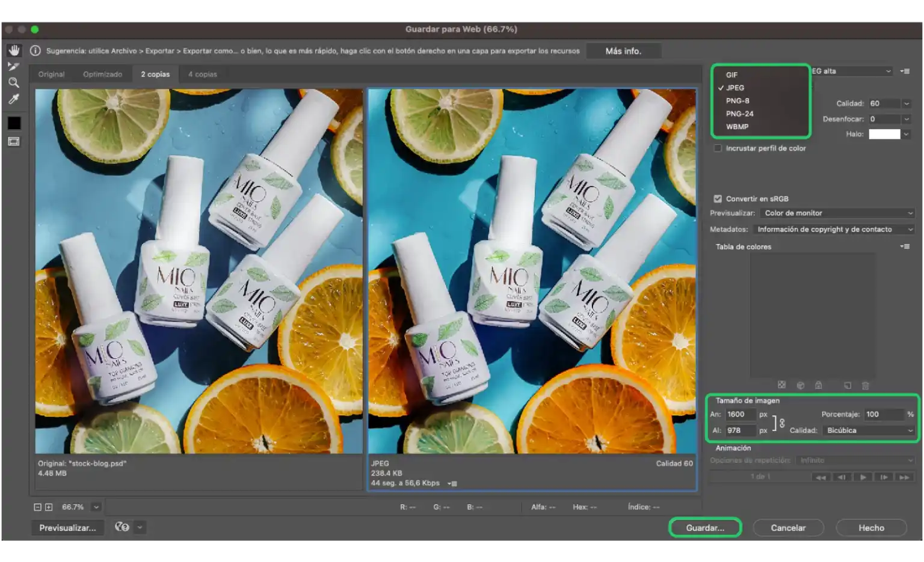Viewport: 924px width, 562px height.
Task: Expand the Metadatos dropdown
Action: click(x=834, y=230)
